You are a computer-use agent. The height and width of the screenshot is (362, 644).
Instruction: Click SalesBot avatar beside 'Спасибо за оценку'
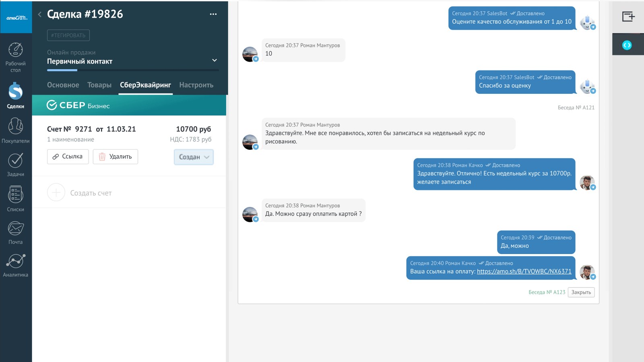pos(587,86)
